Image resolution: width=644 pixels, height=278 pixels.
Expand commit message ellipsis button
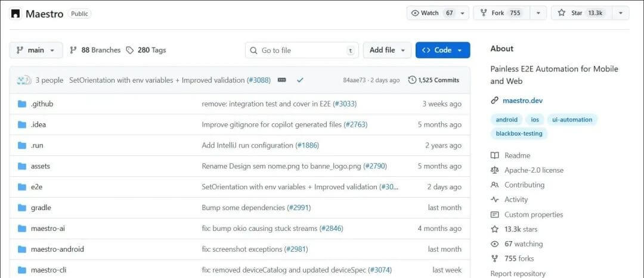point(281,80)
